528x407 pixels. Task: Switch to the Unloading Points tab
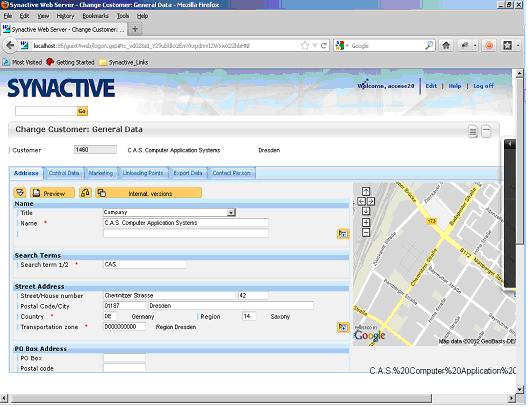click(x=143, y=173)
